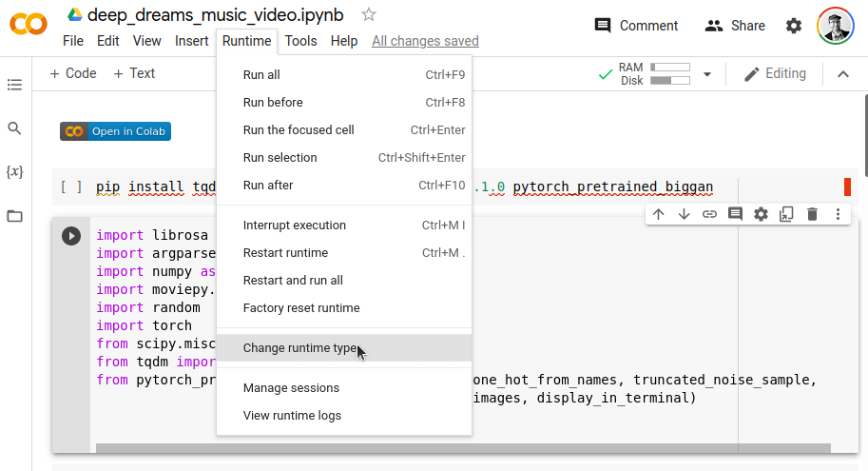Viewport: 868px width, 471px height.
Task: Click the 'import random' code line
Action: (148, 307)
